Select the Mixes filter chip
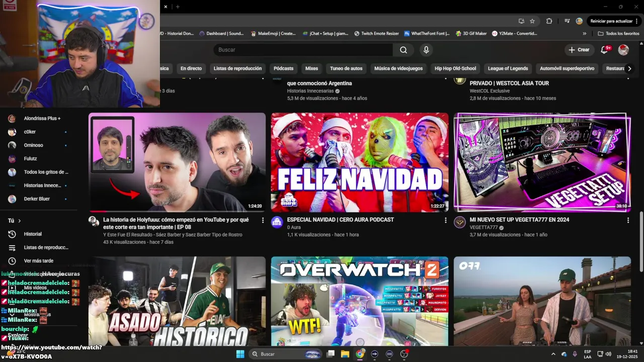644x362 pixels. point(311,68)
